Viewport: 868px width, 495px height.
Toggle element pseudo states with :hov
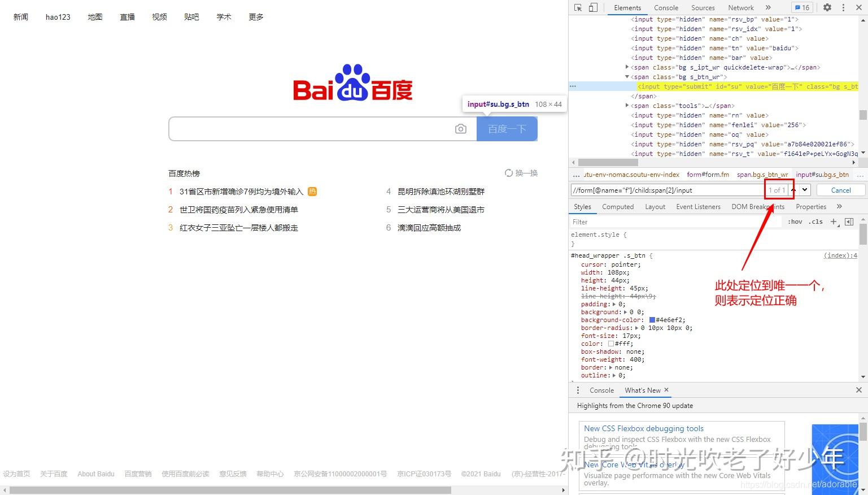coord(795,221)
